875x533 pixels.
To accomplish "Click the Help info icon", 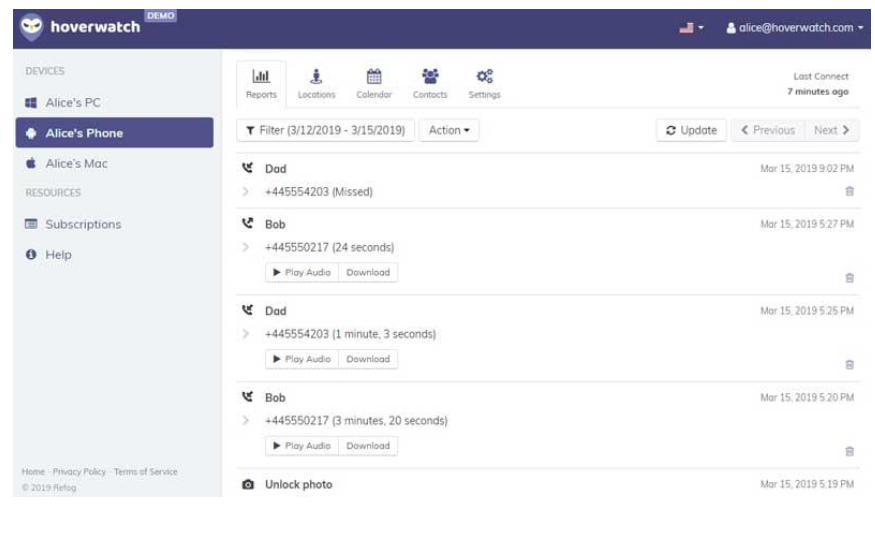I will [31, 255].
